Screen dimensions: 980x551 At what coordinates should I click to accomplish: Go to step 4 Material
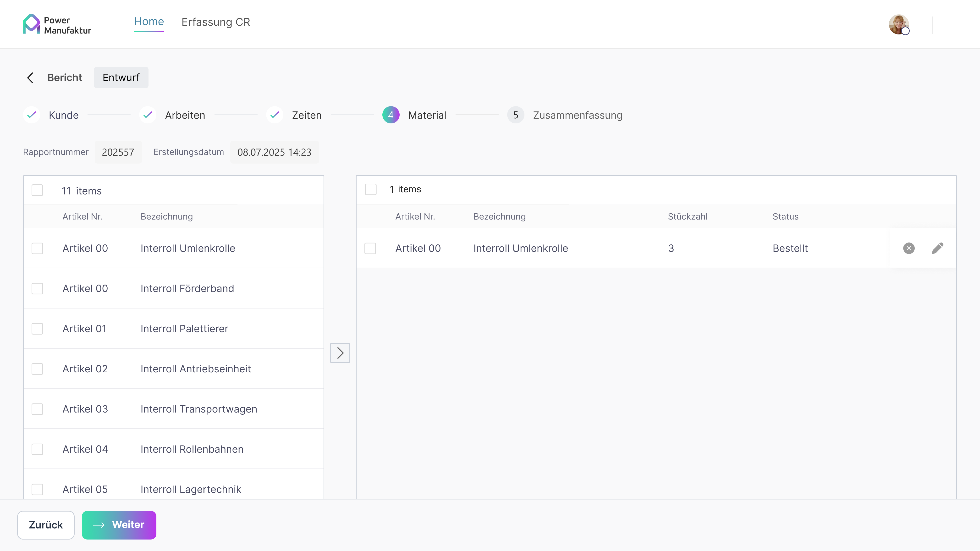click(391, 115)
